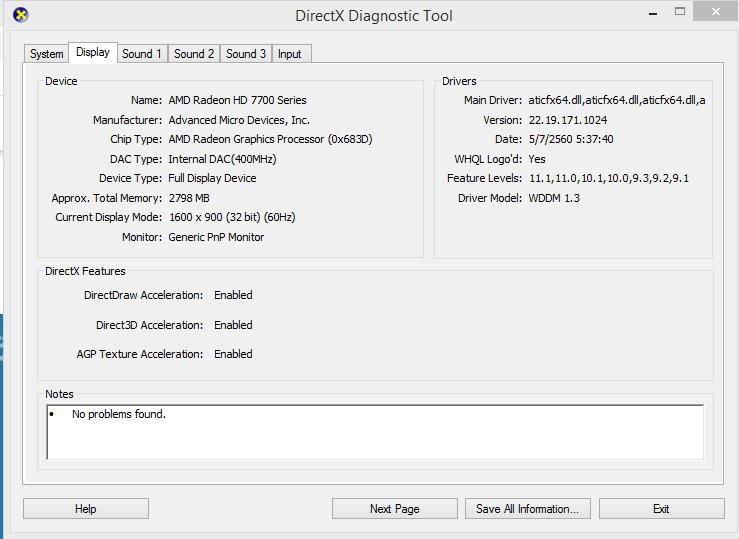Screen dimensions: 739x539
Task: Click Save All Information button
Action: pyautogui.click(x=527, y=509)
